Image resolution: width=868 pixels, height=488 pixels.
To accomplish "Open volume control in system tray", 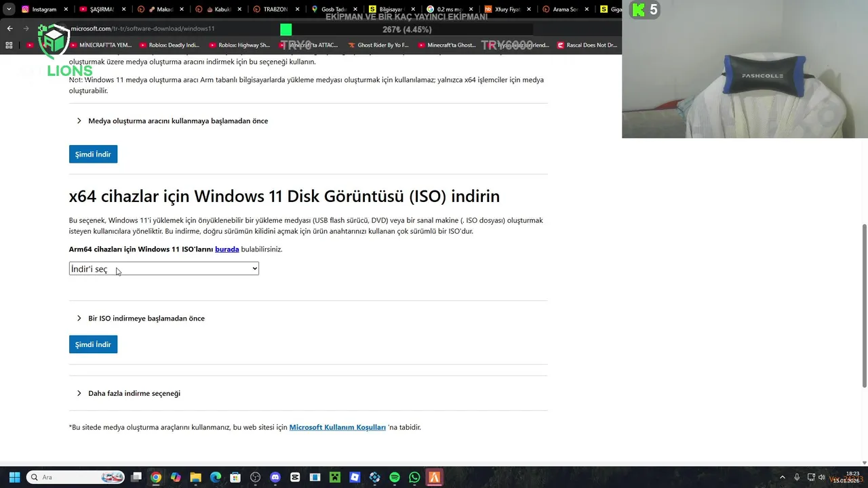I will coord(822,477).
